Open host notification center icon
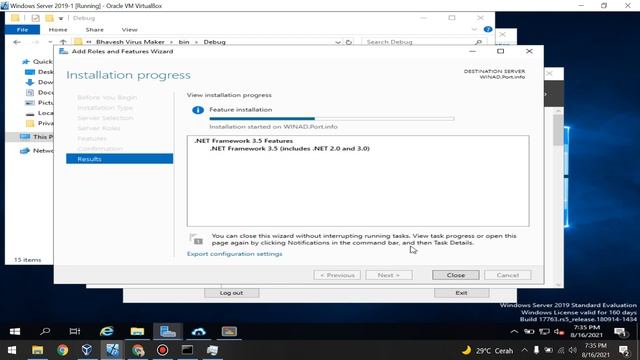 [x=624, y=350]
